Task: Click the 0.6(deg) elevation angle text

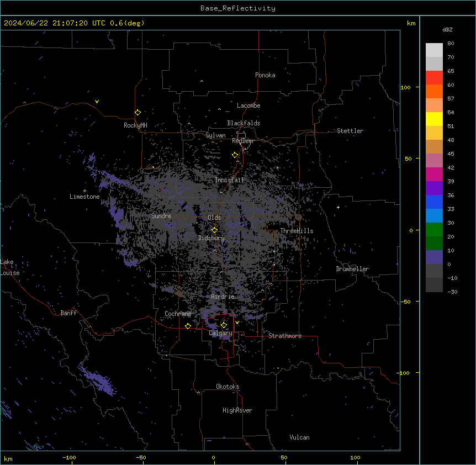Action: (127, 23)
